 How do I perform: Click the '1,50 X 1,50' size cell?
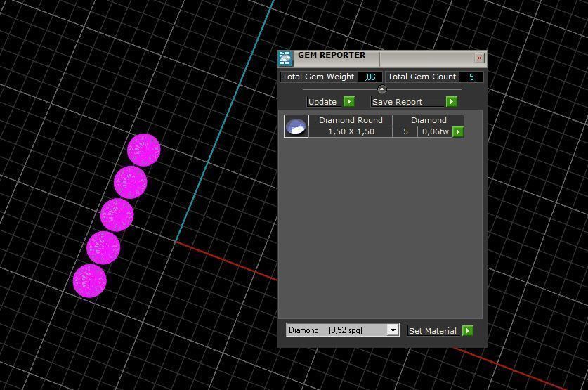click(351, 131)
